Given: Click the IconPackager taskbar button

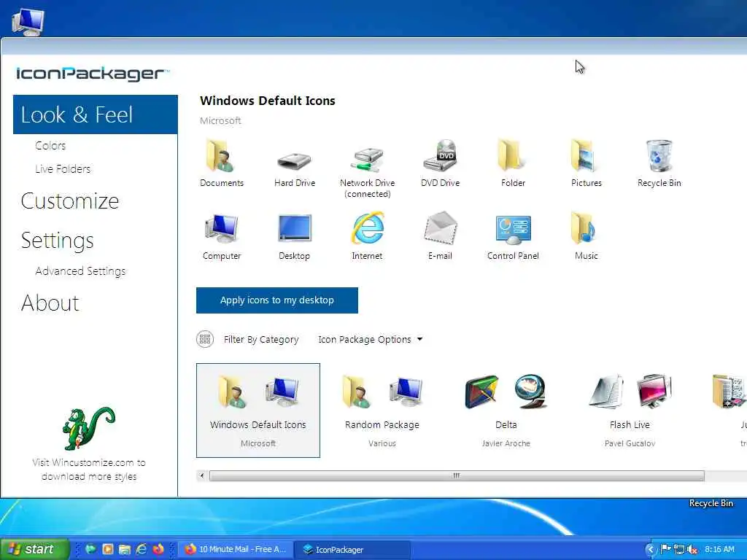Looking at the screenshot, I should (352, 550).
